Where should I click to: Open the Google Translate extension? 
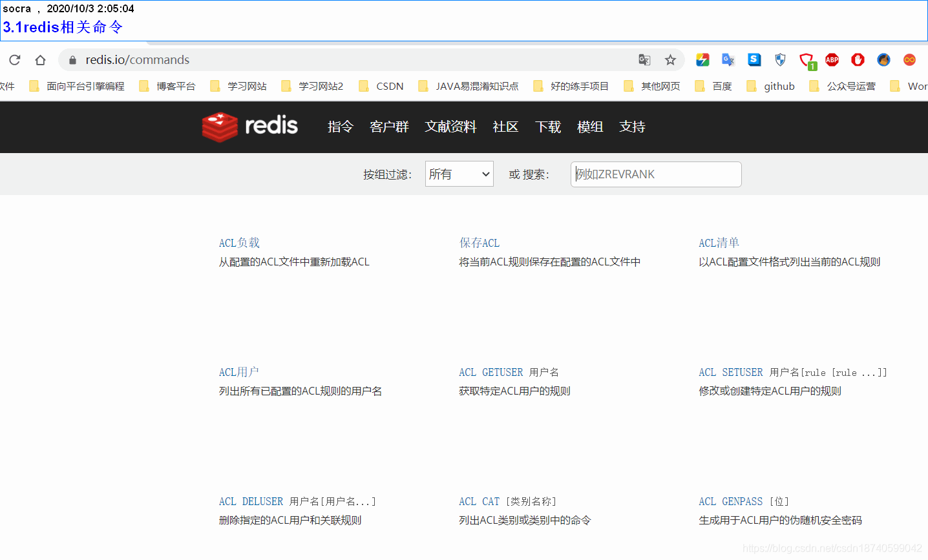(728, 60)
